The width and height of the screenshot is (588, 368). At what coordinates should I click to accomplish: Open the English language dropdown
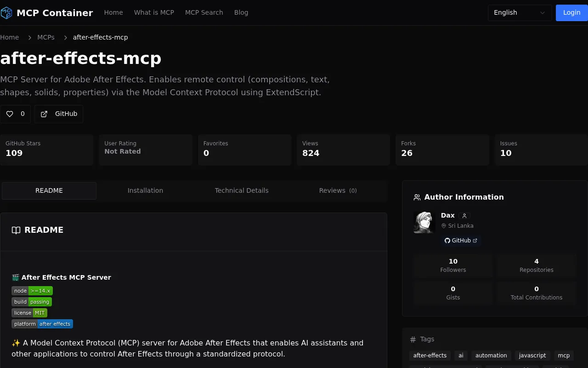tap(520, 13)
